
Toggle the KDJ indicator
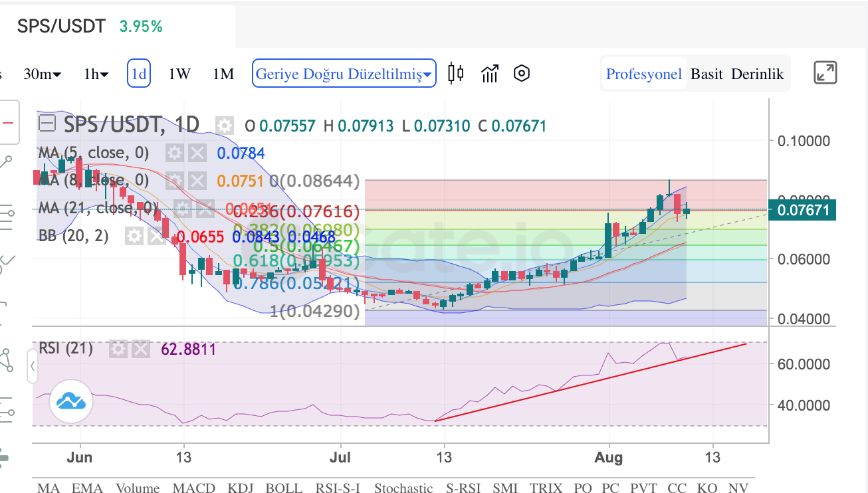coord(241,488)
